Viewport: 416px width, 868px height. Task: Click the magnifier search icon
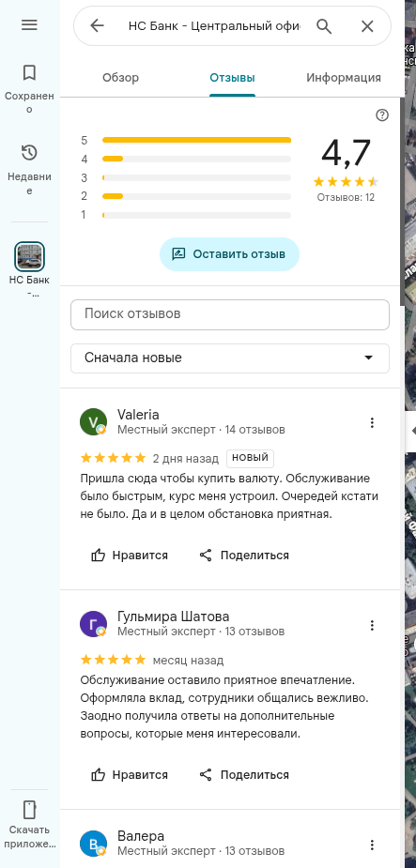[x=324, y=25]
